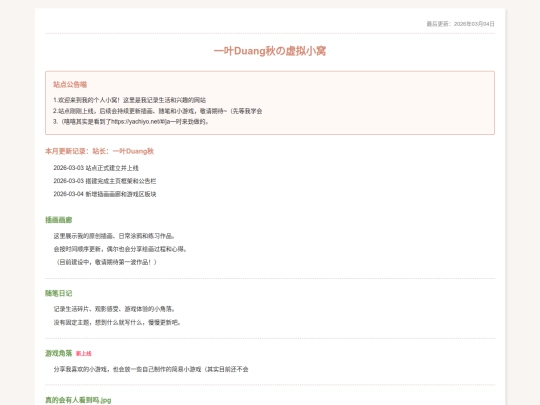
Task: Select announcement line 2 about 站点刚刚上线
Action: click(158, 111)
